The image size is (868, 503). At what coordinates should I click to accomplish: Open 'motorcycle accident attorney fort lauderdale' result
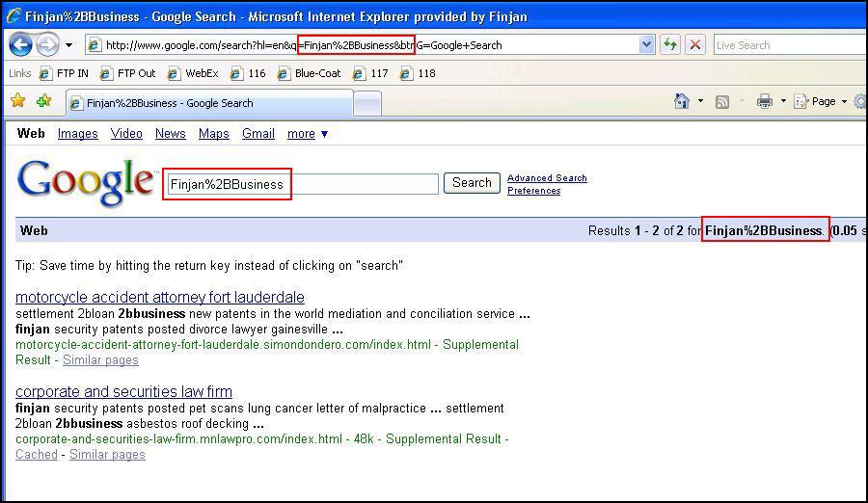(159, 297)
